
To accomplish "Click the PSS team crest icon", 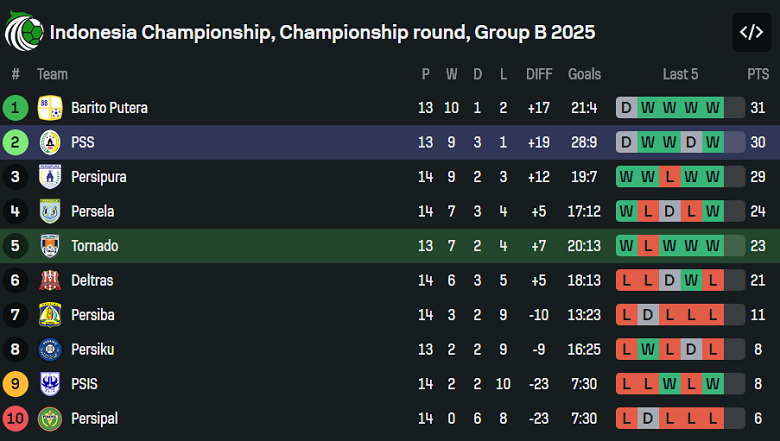I will tap(50, 142).
